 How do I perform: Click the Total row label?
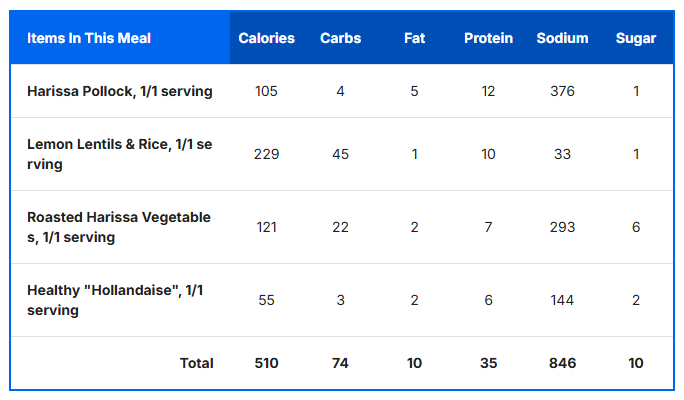197,363
